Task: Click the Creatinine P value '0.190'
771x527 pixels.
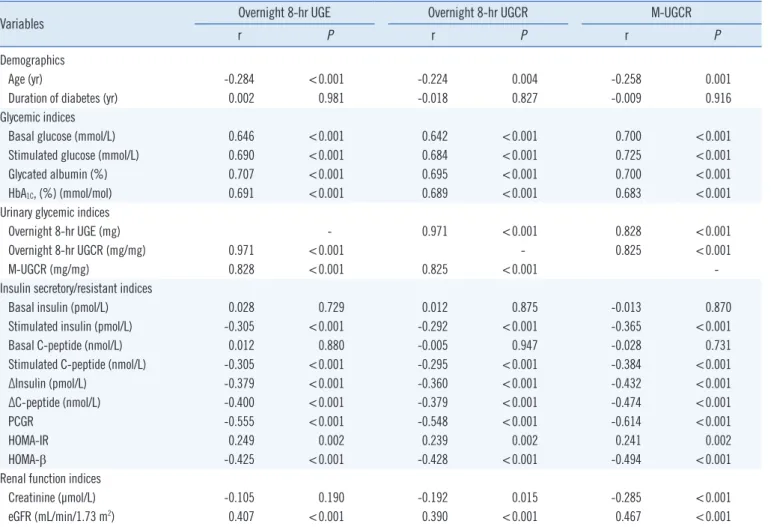Action: click(x=331, y=498)
